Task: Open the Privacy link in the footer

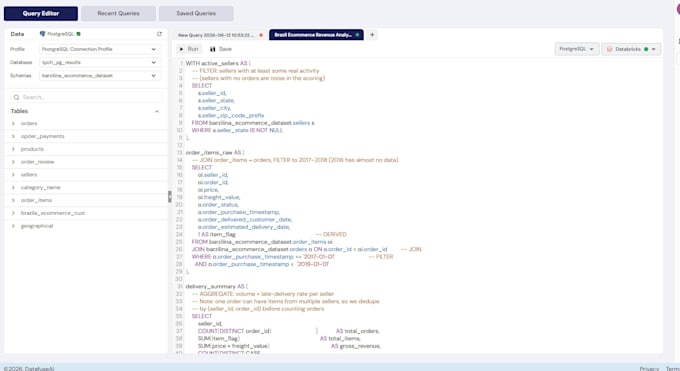Action: coord(649,368)
